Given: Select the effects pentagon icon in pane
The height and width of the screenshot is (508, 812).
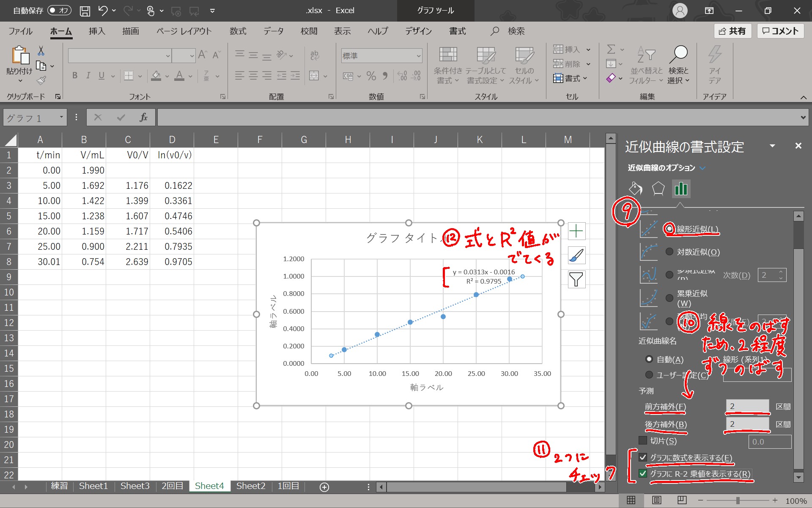Looking at the screenshot, I should pyautogui.click(x=658, y=188).
